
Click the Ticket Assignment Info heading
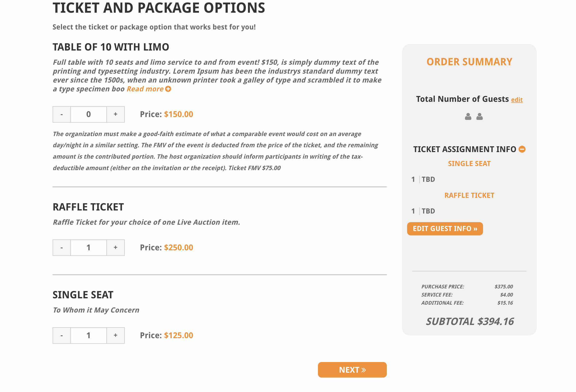(465, 149)
